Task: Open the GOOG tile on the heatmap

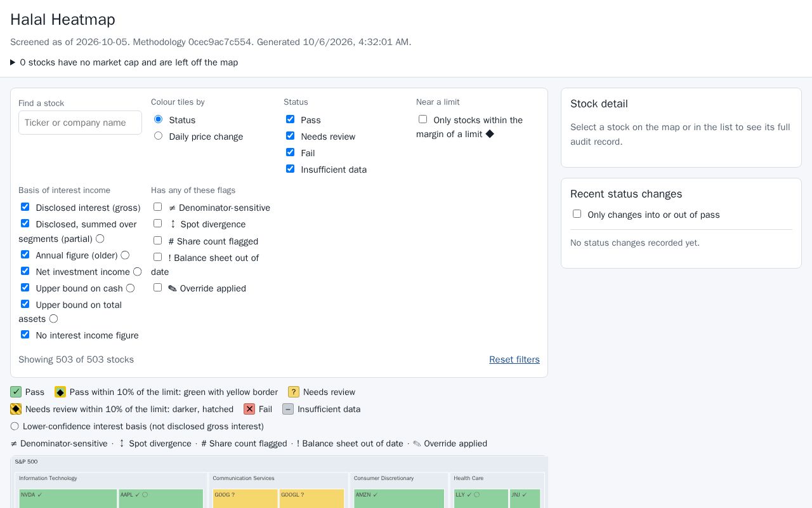Action: 246,498
